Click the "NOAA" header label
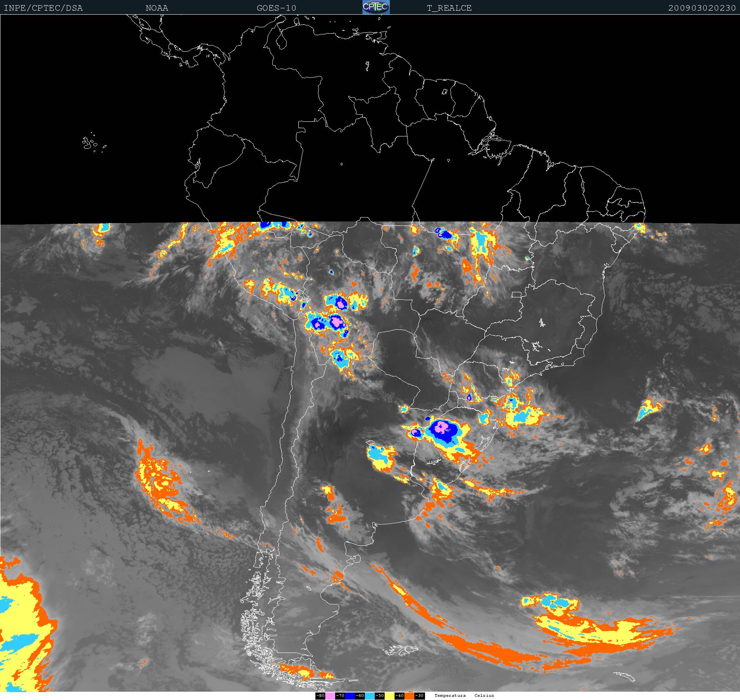 coord(157,8)
